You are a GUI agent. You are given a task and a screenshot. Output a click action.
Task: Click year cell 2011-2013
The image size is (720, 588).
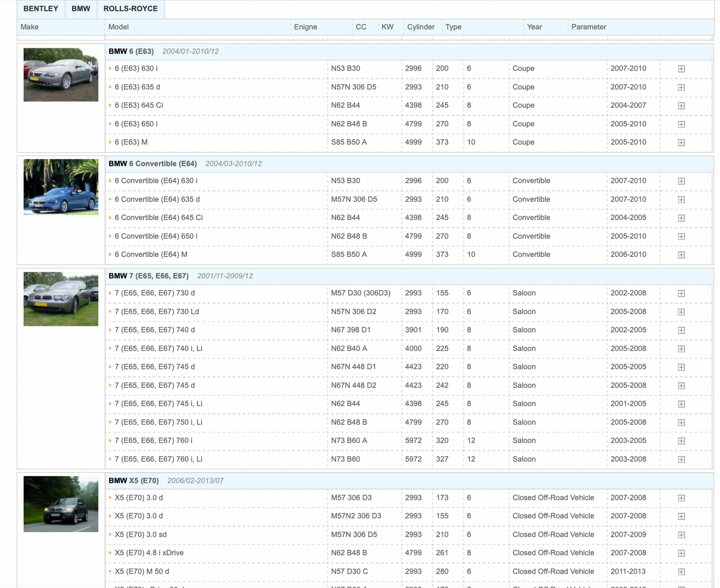(x=628, y=571)
